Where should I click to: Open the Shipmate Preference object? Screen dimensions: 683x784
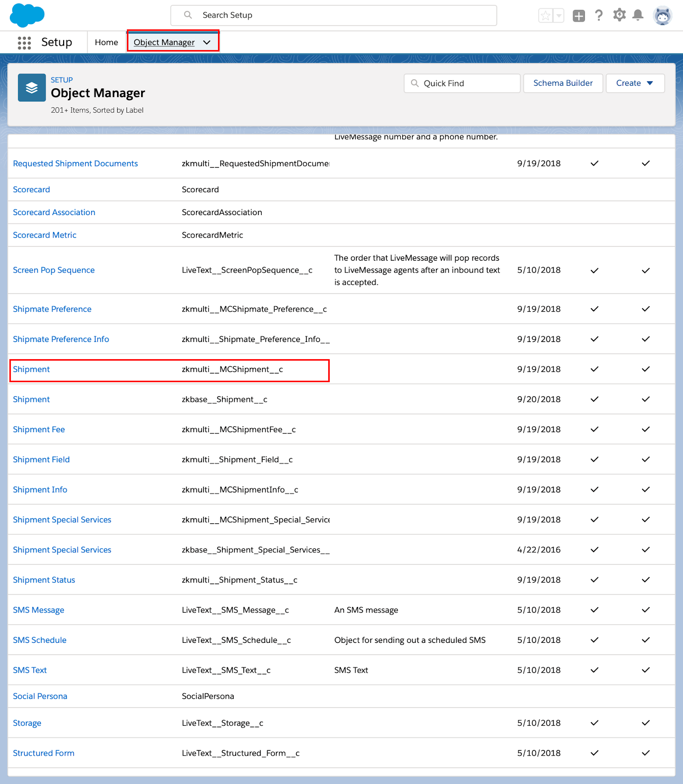(52, 309)
